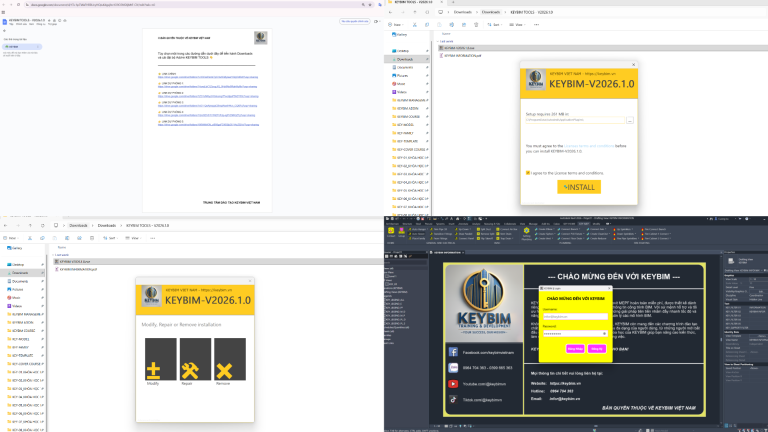Click the install path field in the installer
This screenshot has height=432, width=768.
click(575, 120)
